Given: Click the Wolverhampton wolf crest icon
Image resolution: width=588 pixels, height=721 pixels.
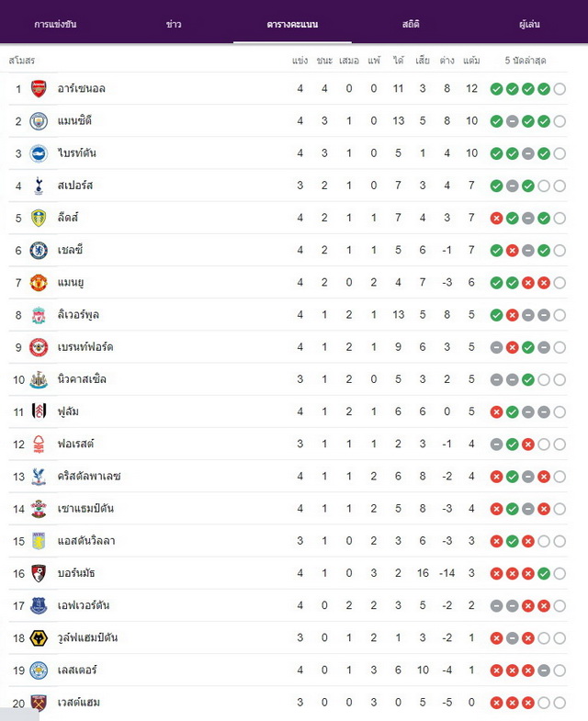Looking at the screenshot, I should (39, 638).
